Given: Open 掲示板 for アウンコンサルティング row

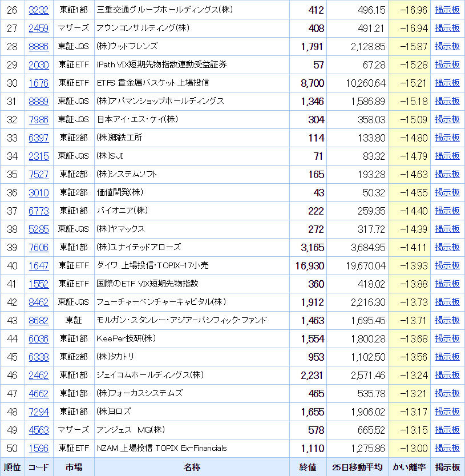Looking at the screenshot, I should (x=447, y=28).
